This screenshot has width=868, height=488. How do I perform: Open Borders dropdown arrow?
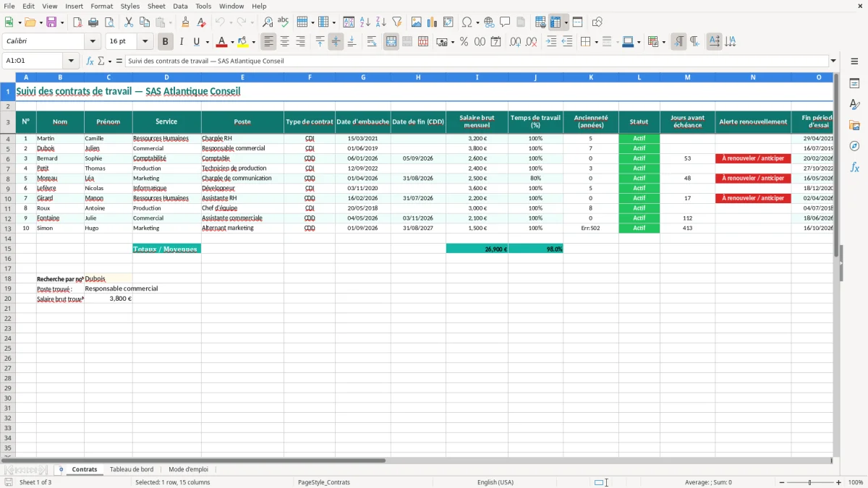[x=596, y=42]
